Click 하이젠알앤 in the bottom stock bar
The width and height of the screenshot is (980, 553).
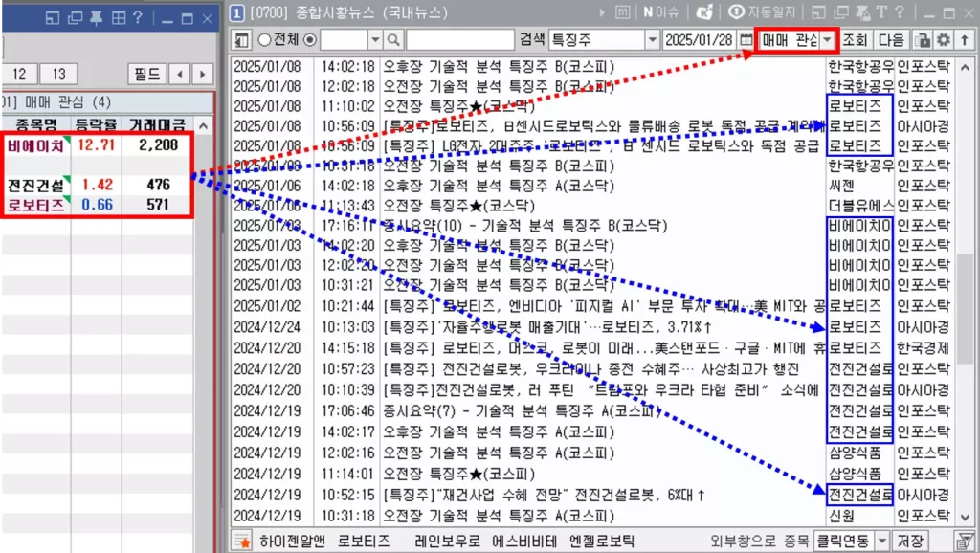[x=292, y=542]
